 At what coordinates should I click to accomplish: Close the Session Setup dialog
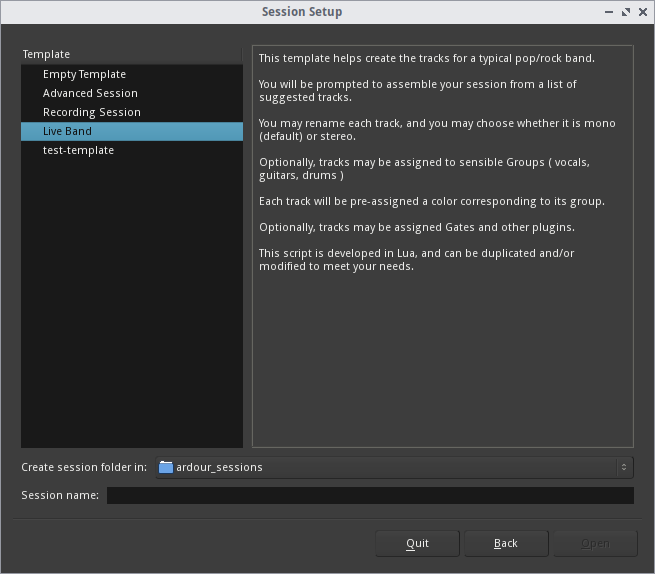pos(643,12)
